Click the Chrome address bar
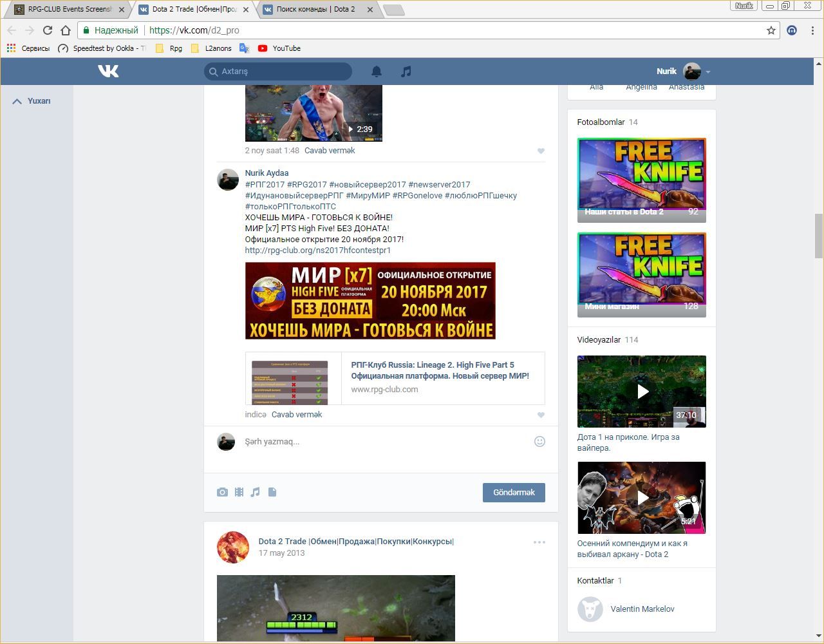Viewport: 824px width, 644px height. coord(428,30)
